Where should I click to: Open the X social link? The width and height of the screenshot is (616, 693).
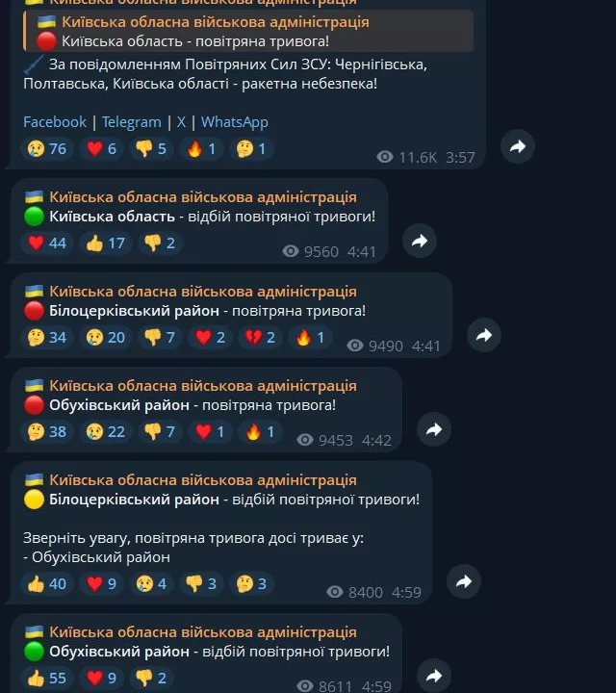(x=181, y=122)
